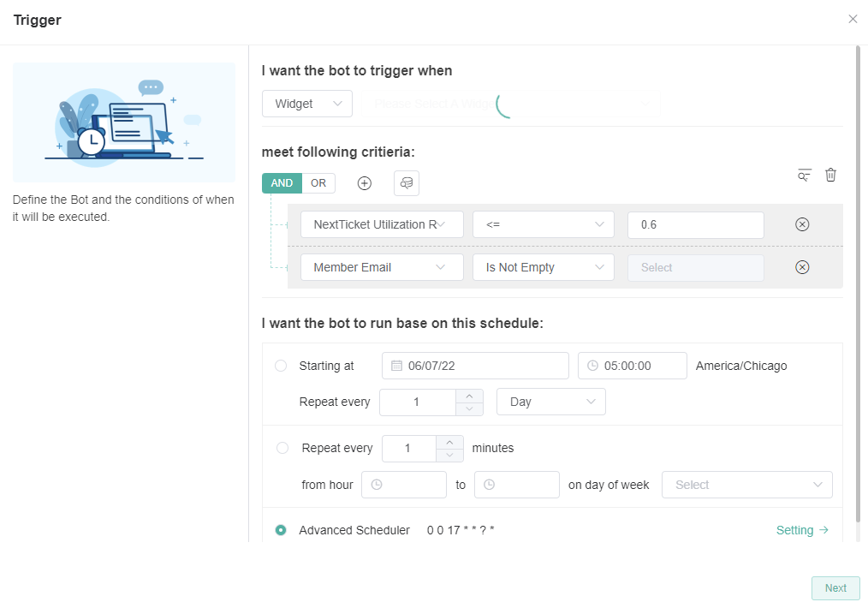Increase the Repeat every day count stepper
Image resolution: width=868 pixels, height=608 pixels.
469,396
